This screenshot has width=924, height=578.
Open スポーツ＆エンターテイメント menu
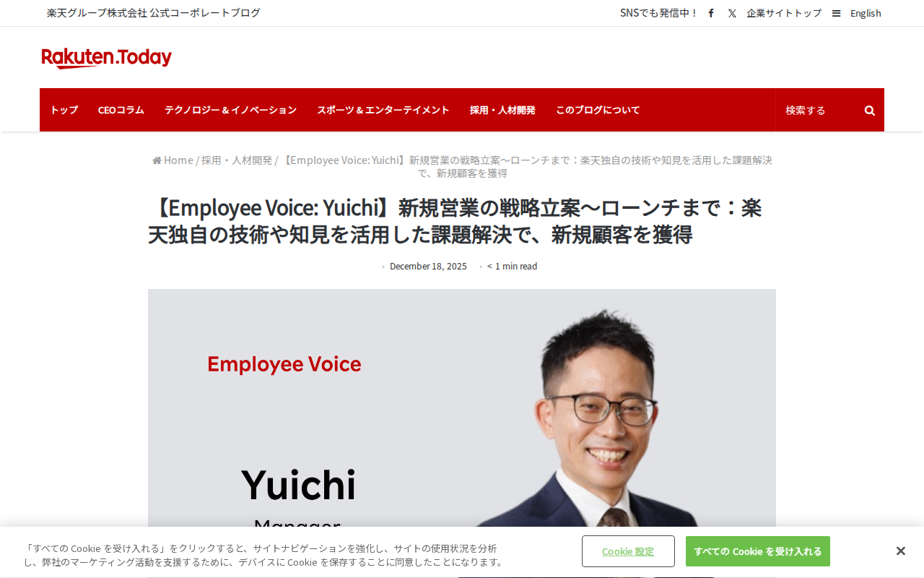coord(383,110)
